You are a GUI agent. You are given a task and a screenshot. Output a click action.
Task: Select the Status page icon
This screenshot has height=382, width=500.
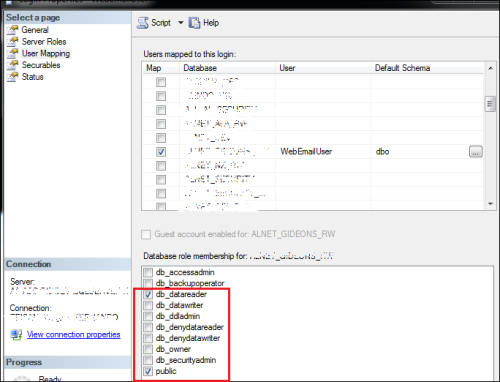click(13, 77)
